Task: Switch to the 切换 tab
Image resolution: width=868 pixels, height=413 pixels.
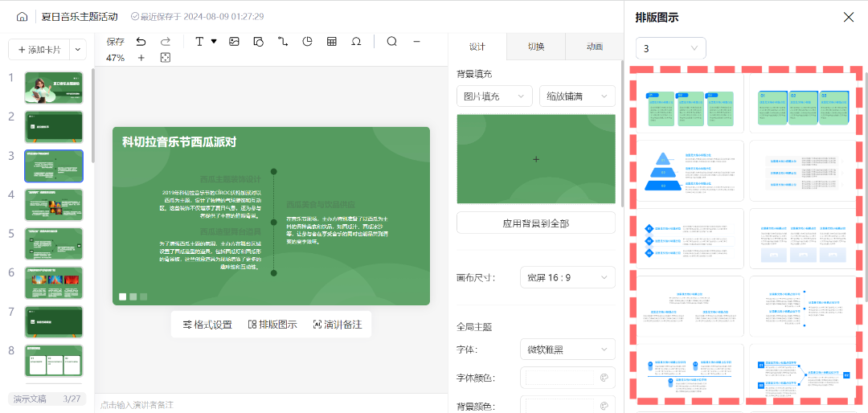Action: 536,47
